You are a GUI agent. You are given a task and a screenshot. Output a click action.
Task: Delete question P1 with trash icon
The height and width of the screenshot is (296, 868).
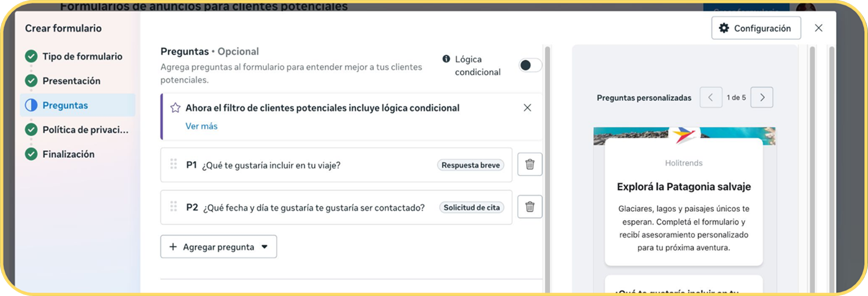(x=530, y=164)
